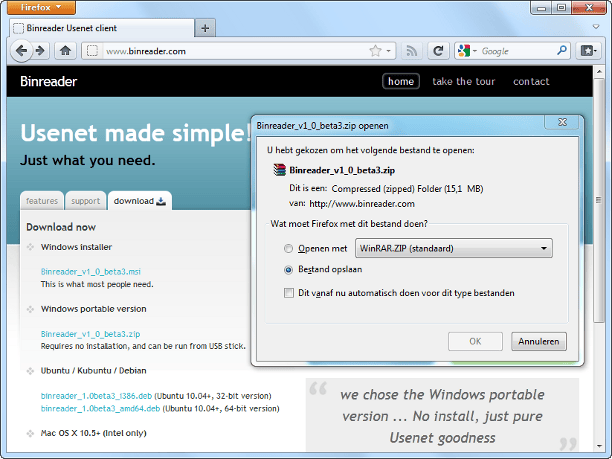Select the download tab
The image size is (612, 459).
pyautogui.click(x=139, y=201)
